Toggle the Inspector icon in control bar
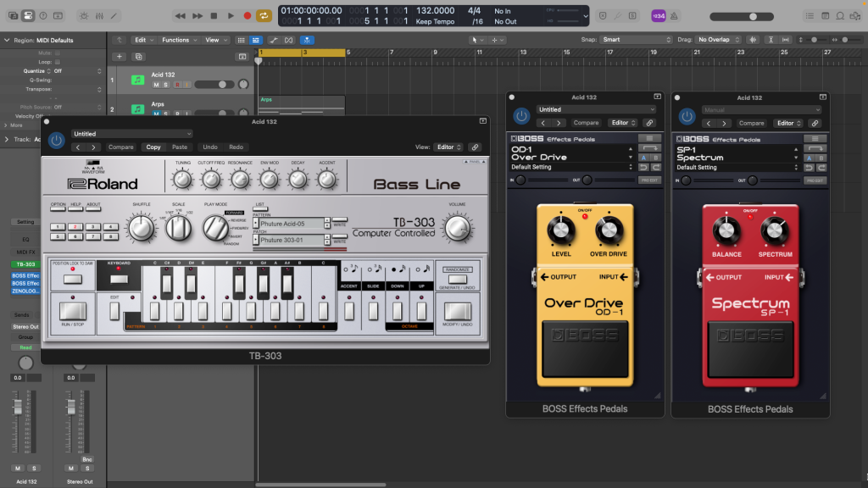Screen dimensions: 868x488 28,16
